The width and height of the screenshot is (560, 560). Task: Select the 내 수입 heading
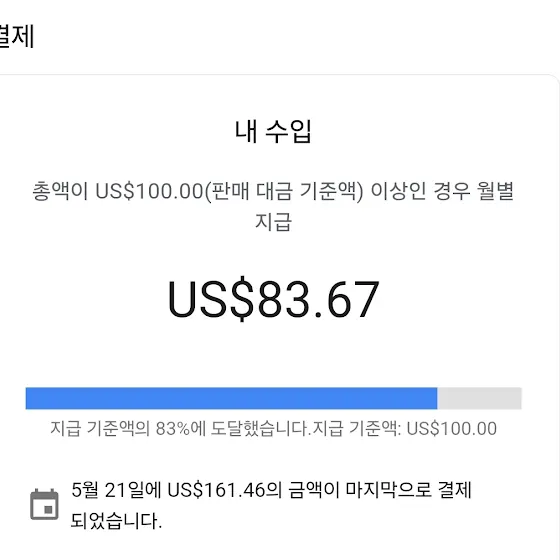click(273, 131)
